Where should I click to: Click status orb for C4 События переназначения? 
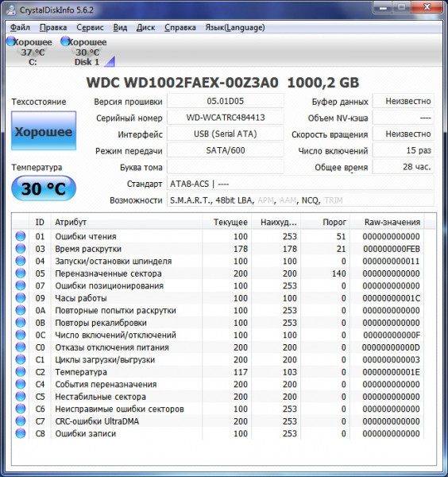coord(21,384)
